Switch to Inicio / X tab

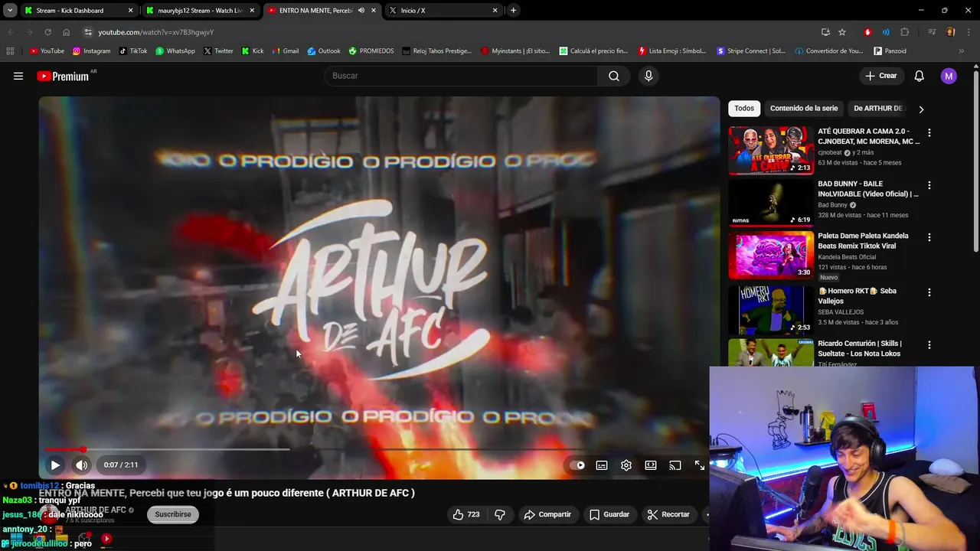point(443,11)
